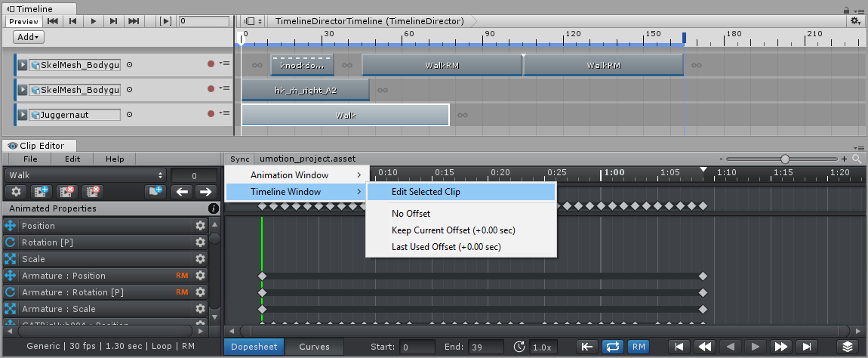Toggle the Timeline play range mode icon
Screen dimensions: 868x358
(166, 21)
